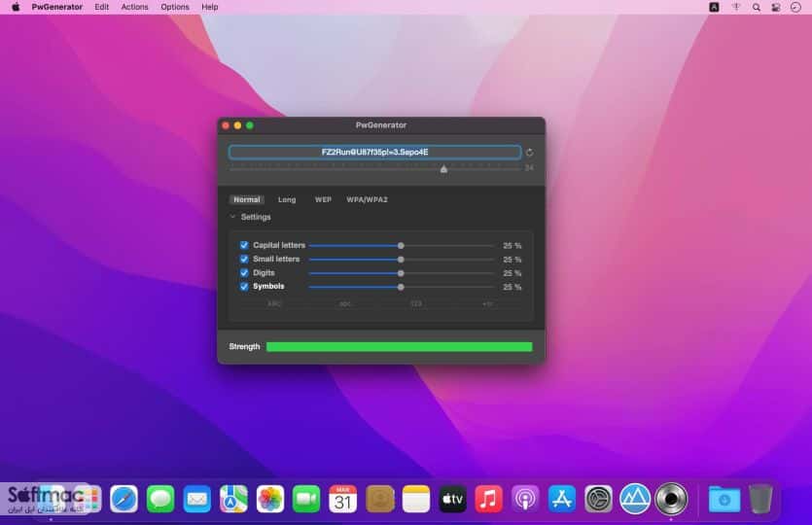
Task: Open Maps from the Dock
Action: pyautogui.click(x=233, y=499)
